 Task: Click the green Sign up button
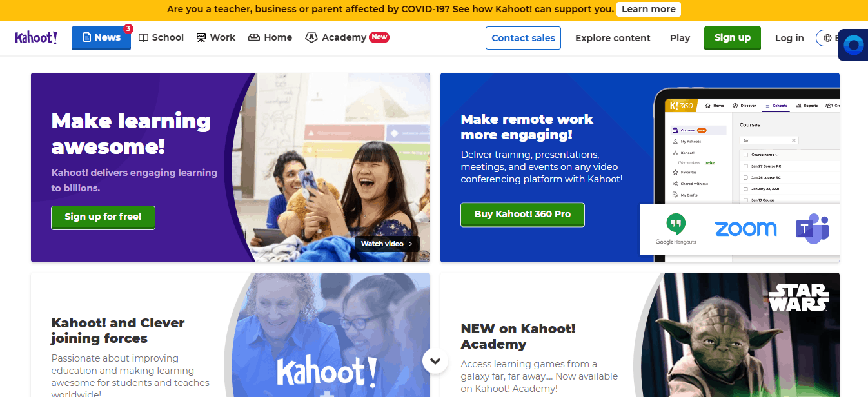tap(733, 37)
